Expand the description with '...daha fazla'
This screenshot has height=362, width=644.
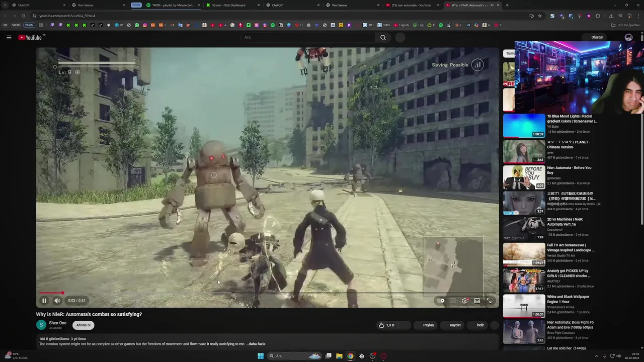tap(256, 344)
